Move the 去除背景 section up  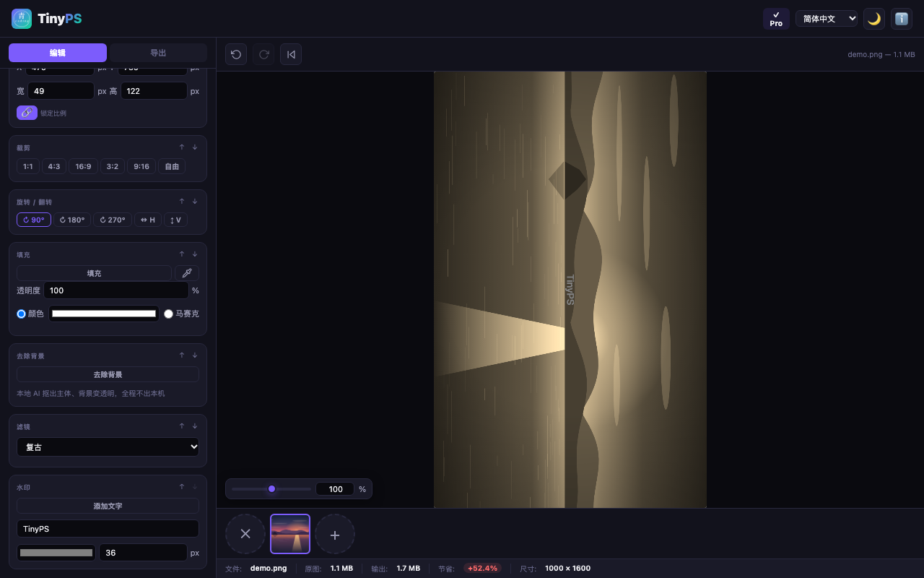182,355
